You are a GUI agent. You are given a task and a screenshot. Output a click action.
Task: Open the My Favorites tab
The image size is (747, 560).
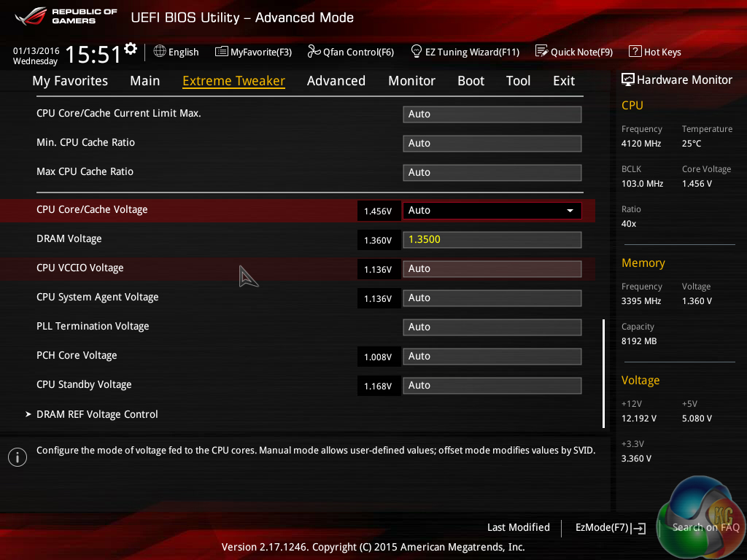click(70, 81)
